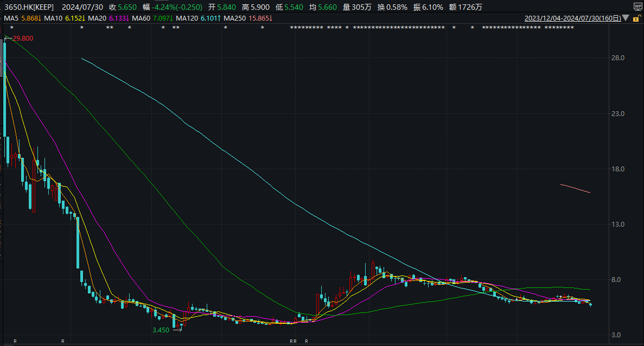Viewport: 644px width, 346px height.
Task: Click the 3.450 lowest price label
Action: tap(161, 330)
